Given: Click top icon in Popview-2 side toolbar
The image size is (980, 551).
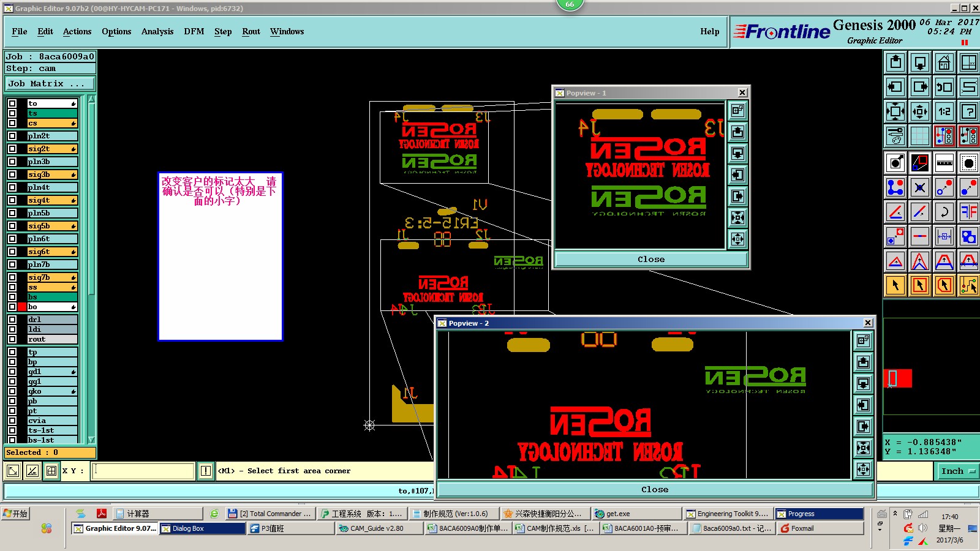Looking at the screenshot, I should click(x=863, y=340).
